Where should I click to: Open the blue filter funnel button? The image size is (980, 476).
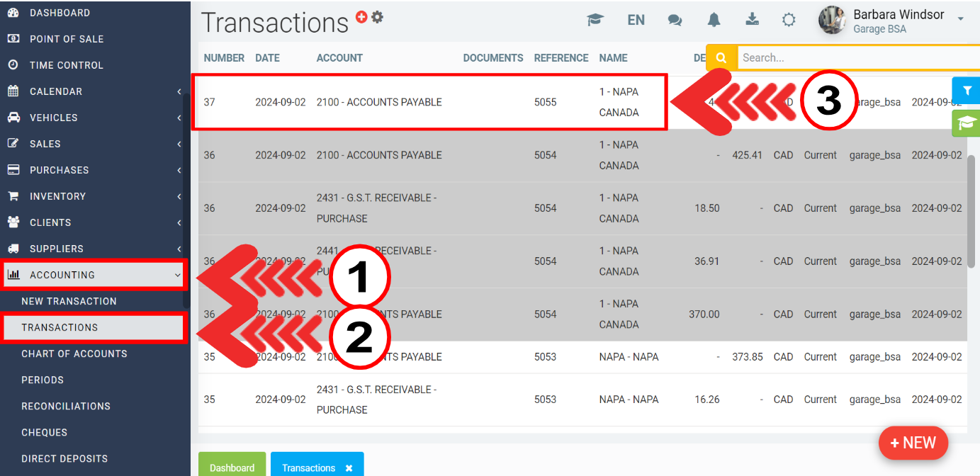pos(966,91)
